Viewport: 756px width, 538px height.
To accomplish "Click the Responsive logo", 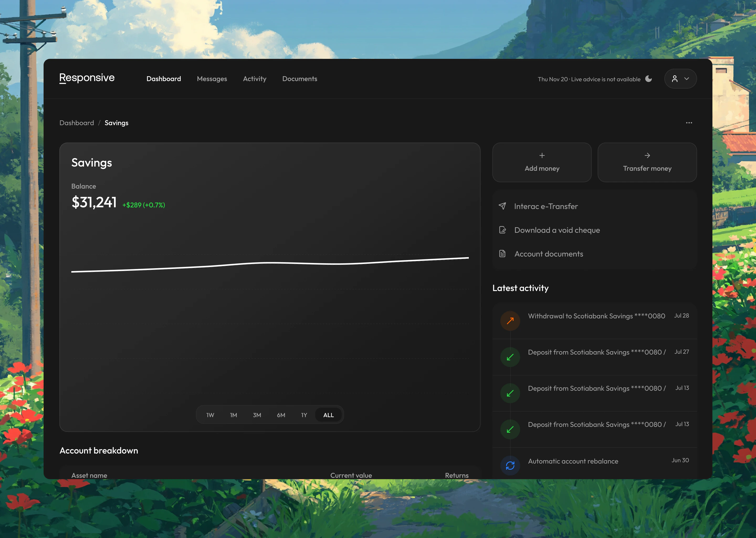I will (x=87, y=78).
